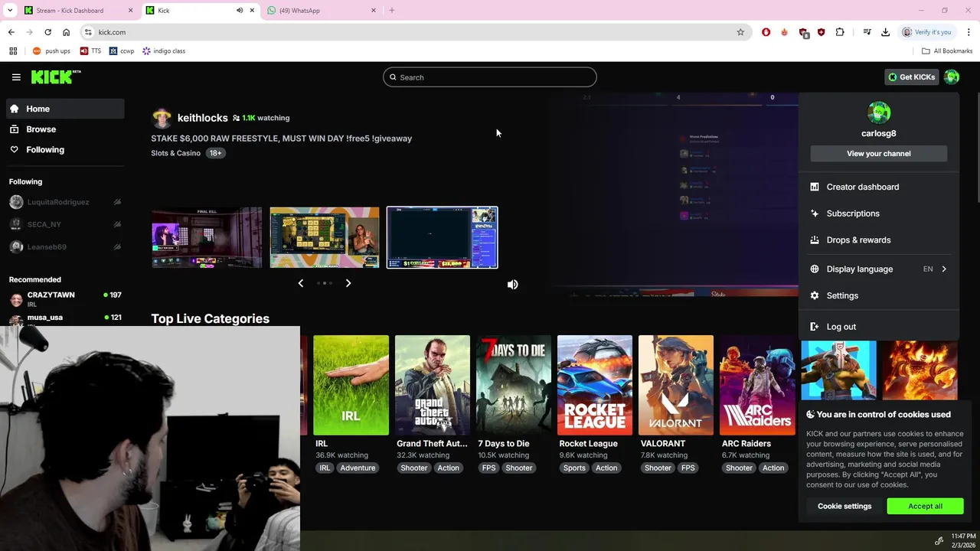
Task: Select first featured stream thumbnail
Action: coord(207,237)
